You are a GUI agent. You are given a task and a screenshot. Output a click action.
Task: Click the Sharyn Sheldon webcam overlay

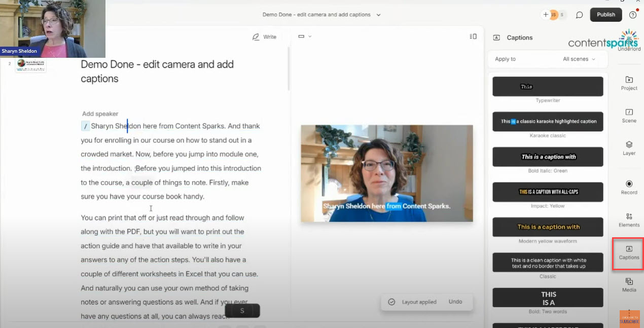tap(53, 29)
